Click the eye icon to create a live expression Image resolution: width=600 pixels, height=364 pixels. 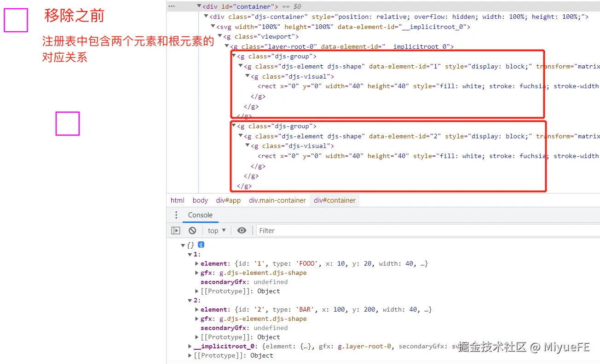242,231
